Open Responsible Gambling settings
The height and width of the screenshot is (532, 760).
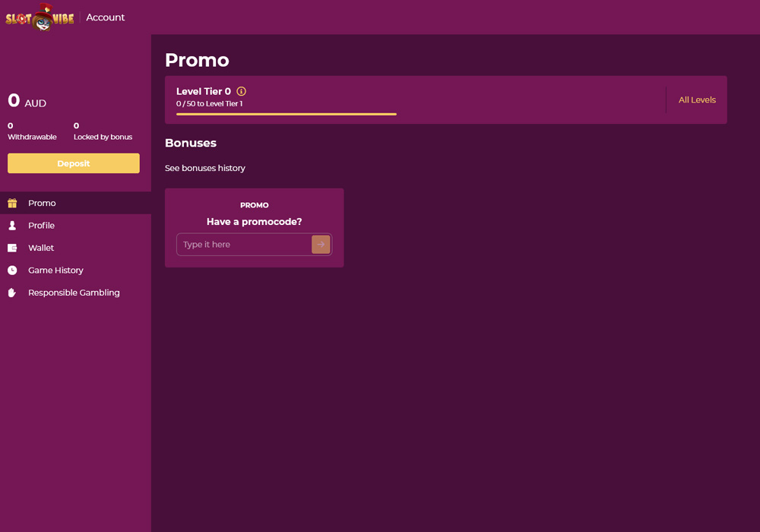point(74,293)
